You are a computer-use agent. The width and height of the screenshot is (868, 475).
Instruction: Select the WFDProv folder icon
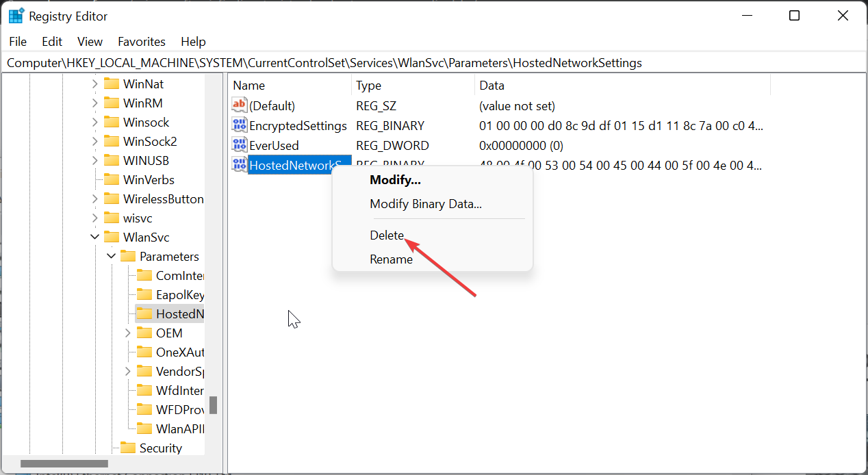pos(144,409)
